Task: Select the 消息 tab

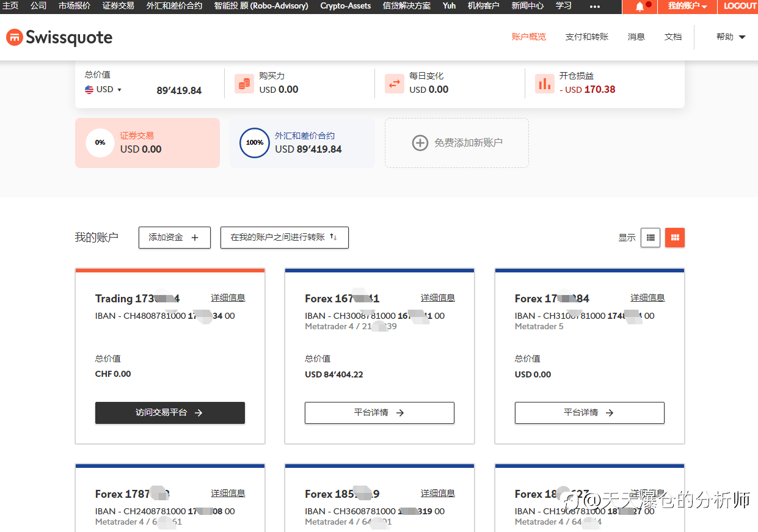Action: [636, 37]
